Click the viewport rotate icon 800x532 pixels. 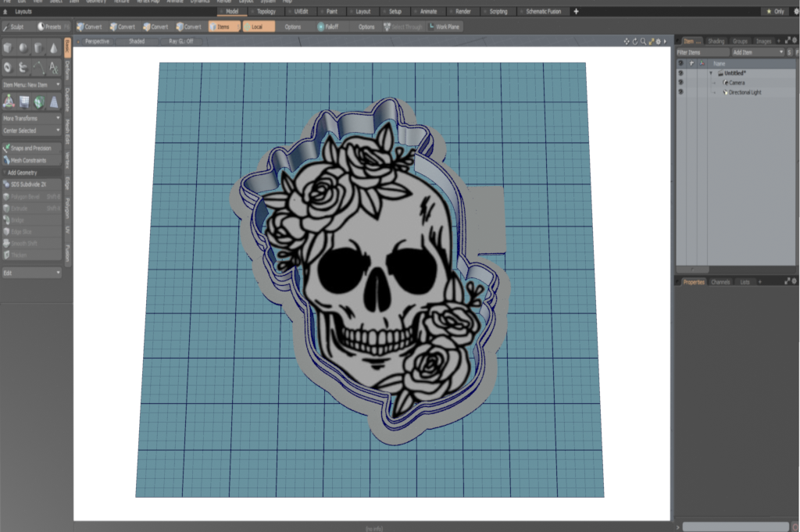[x=635, y=41]
